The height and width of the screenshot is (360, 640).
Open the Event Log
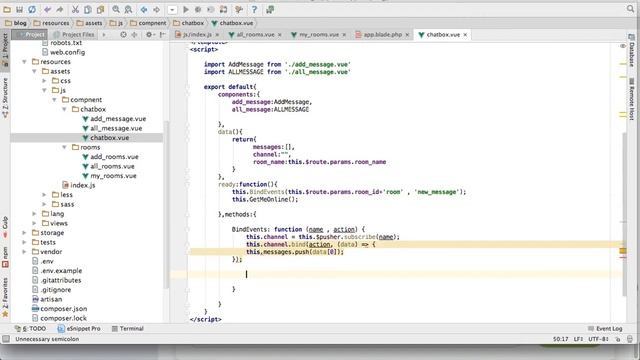pyautogui.click(x=605, y=329)
